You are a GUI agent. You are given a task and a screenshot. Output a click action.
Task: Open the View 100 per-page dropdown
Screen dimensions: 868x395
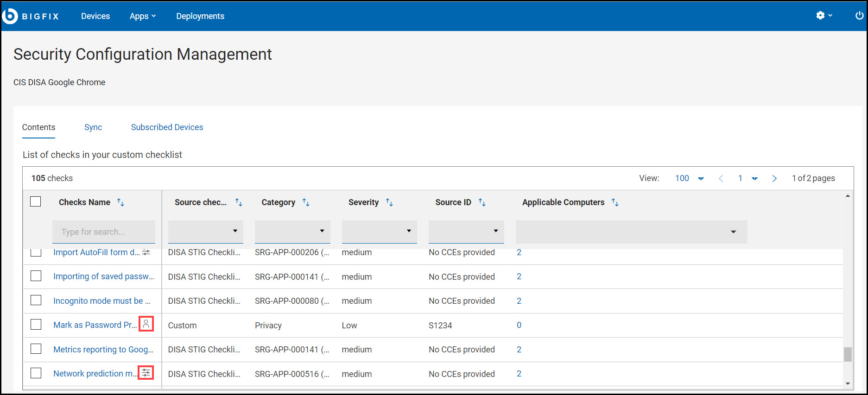pos(689,179)
